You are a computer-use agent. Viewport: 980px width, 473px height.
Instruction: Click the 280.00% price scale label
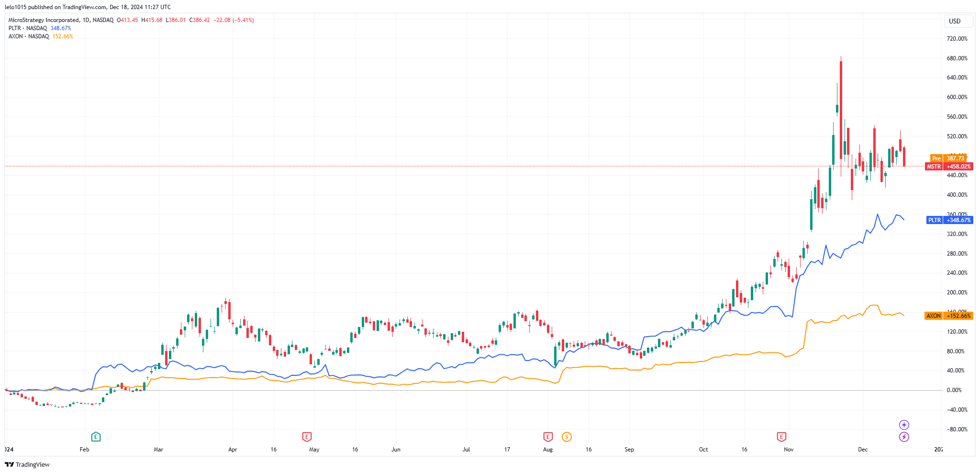point(957,254)
